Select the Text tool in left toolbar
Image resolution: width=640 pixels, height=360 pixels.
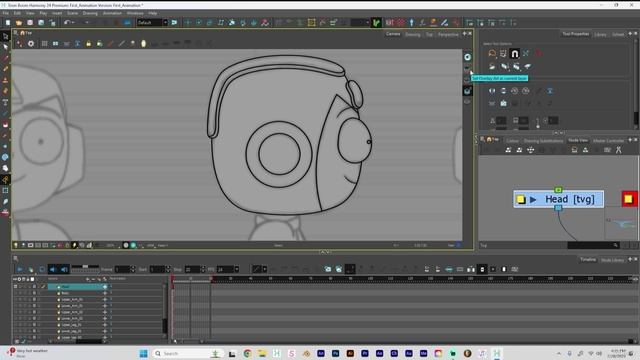click(5, 102)
